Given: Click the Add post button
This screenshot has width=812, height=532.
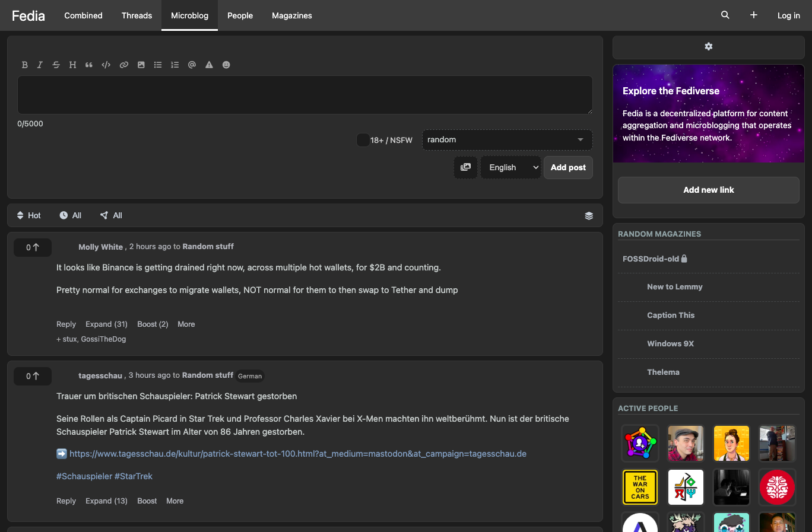Looking at the screenshot, I should pyautogui.click(x=568, y=167).
